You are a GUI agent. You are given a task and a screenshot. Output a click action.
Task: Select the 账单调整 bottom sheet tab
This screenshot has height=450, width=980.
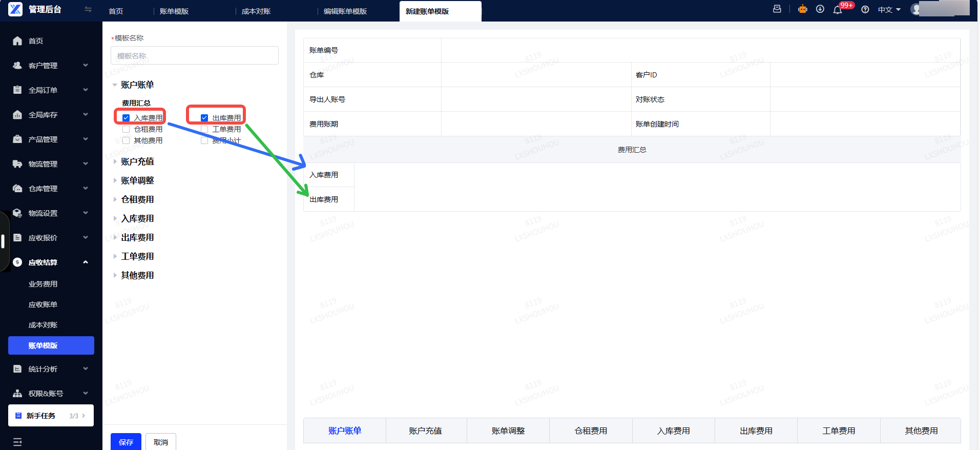tap(508, 431)
